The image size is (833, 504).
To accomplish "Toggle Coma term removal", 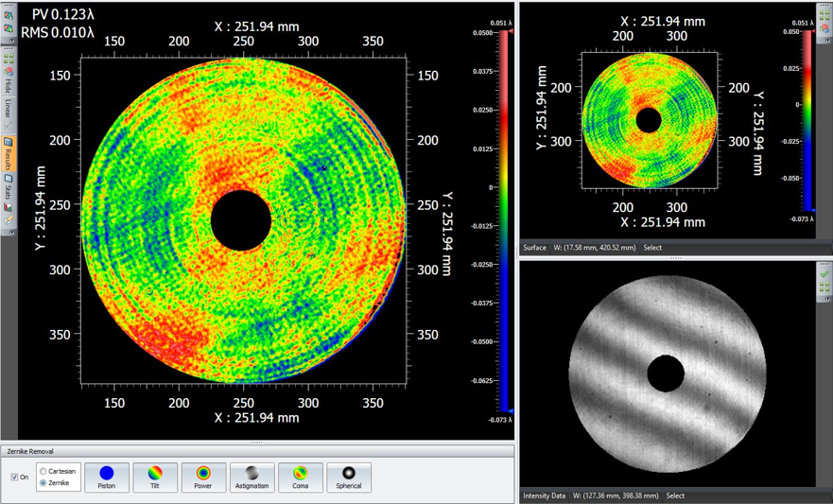I will tap(301, 478).
